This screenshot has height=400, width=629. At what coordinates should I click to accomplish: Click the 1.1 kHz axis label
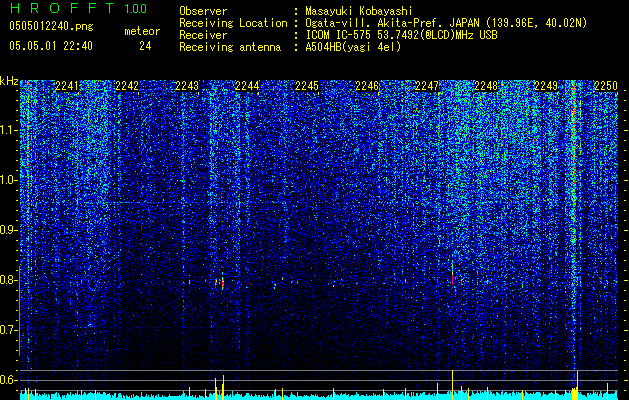9,130
